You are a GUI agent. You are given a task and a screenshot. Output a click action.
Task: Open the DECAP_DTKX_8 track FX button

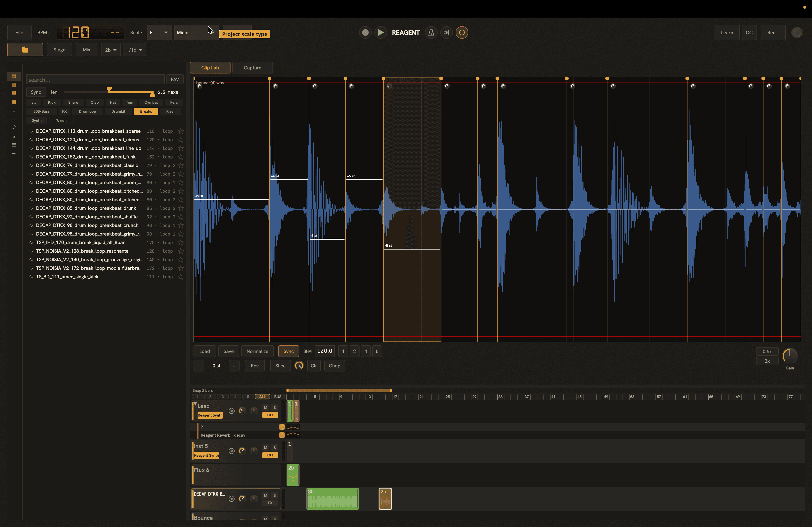tap(270, 503)
